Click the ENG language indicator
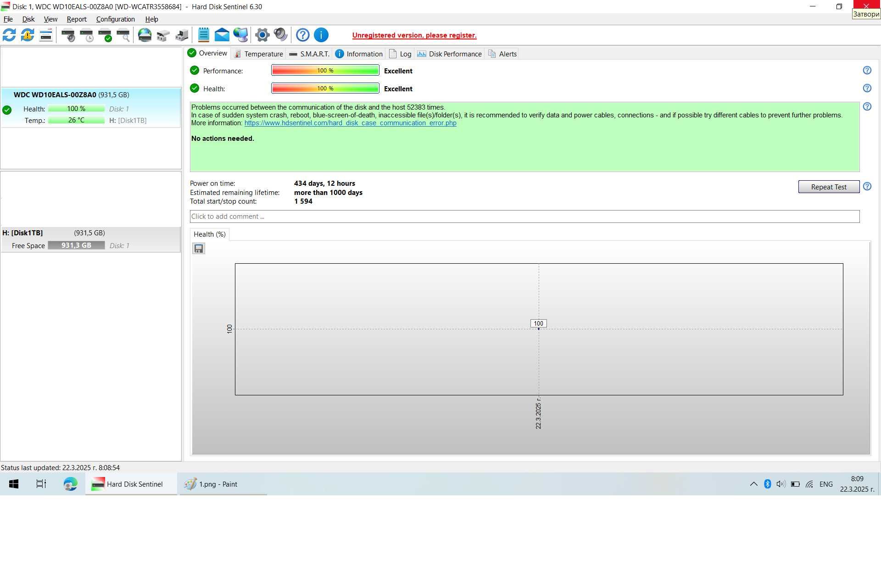This screenshot has width=881, height=588. point(826,484)
